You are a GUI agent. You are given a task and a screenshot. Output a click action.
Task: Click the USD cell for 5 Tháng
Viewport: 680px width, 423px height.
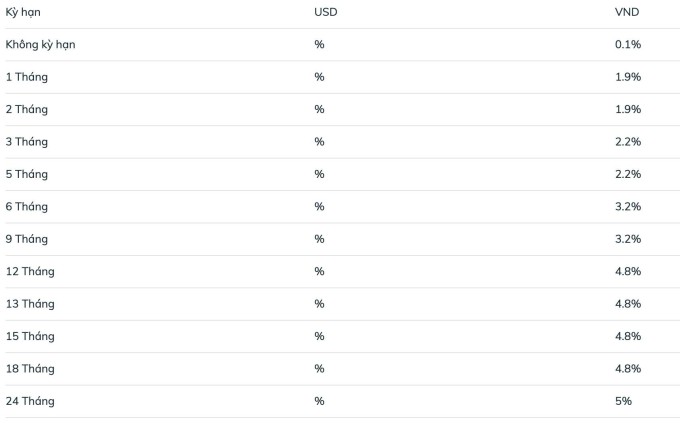[x=320, y=174]
